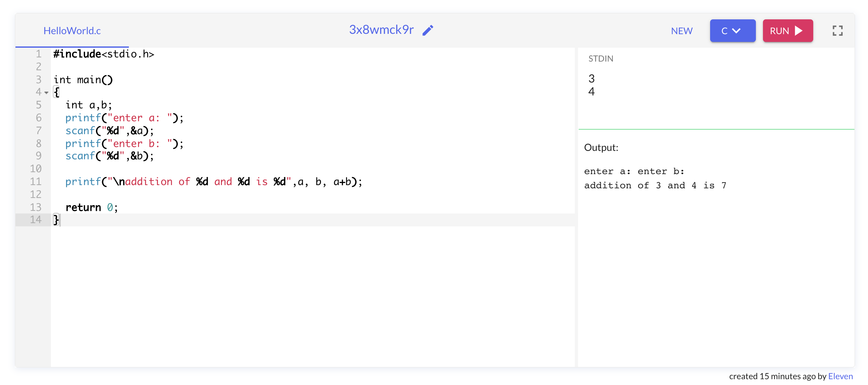The image size is (868, 385).
Task: Click the STDIN label
Action: click(601, 59)
